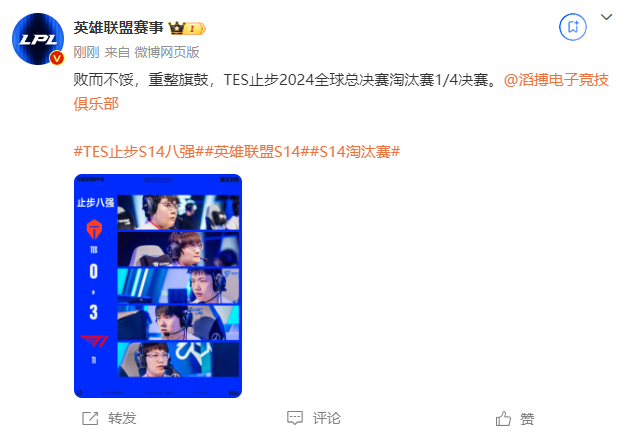626x434 pixels.
Task: Click the post body text about TES
Action: click(285, 80)
